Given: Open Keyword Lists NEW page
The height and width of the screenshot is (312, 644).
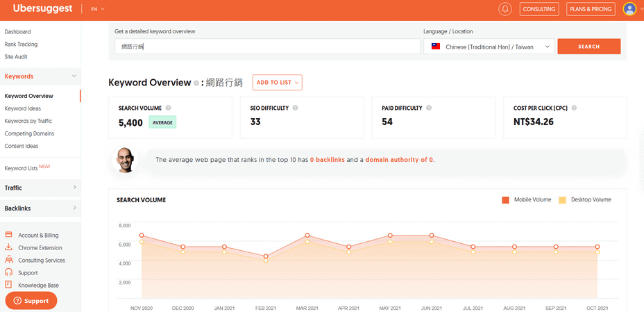Looking at the screenshot, I should [27, 167].
